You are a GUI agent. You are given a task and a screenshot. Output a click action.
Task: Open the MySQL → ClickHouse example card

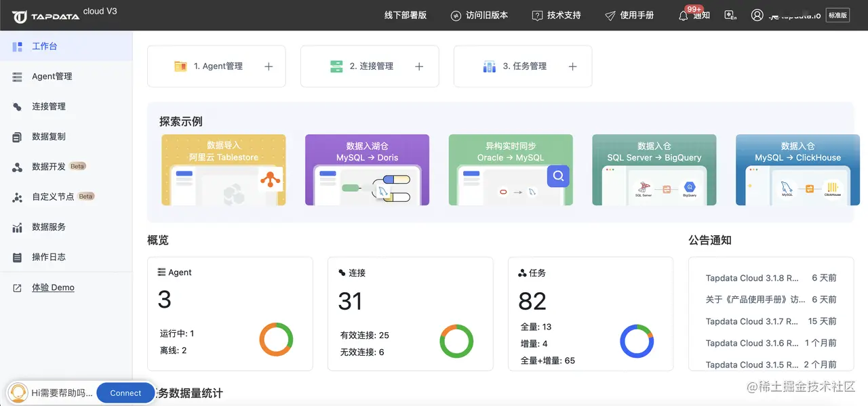click(797, 169)
